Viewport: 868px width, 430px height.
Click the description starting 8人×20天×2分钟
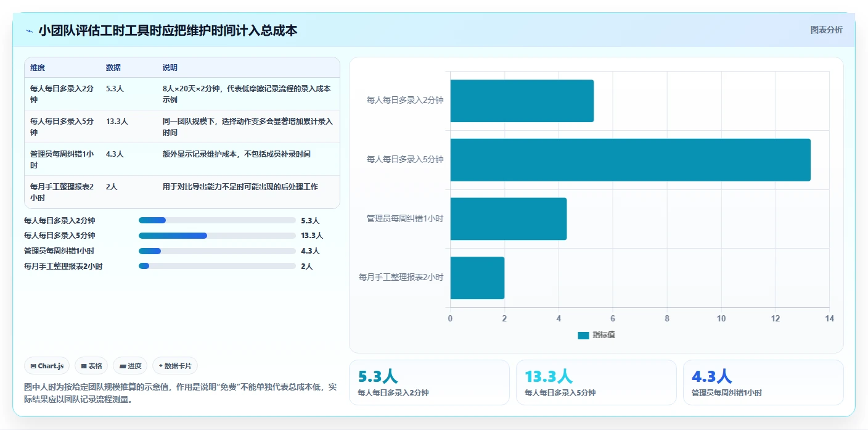coord(247,94)
